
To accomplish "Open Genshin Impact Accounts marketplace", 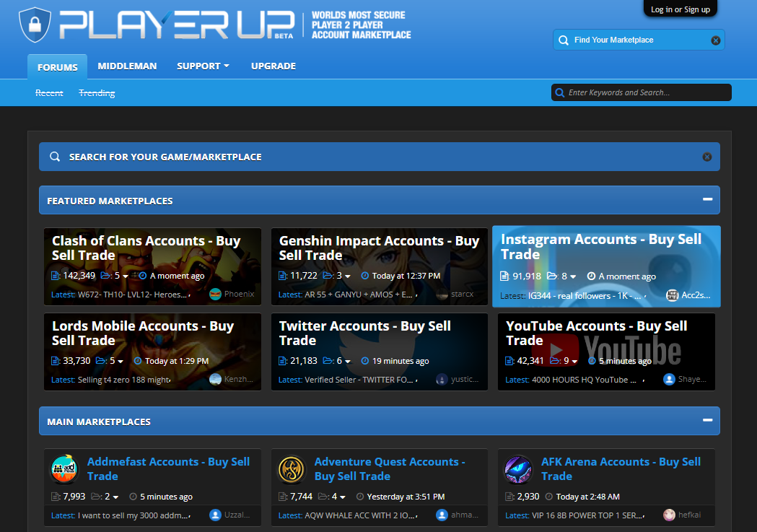I will 379,248.
